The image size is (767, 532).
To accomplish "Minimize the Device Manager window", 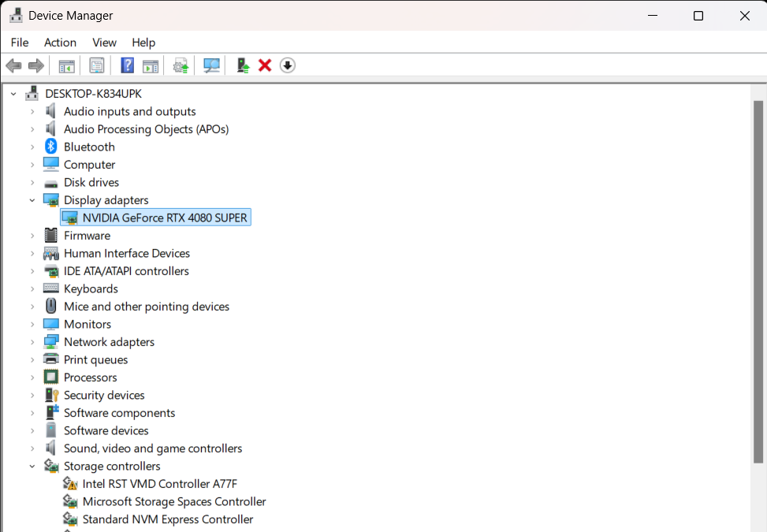I will [653, 16].
